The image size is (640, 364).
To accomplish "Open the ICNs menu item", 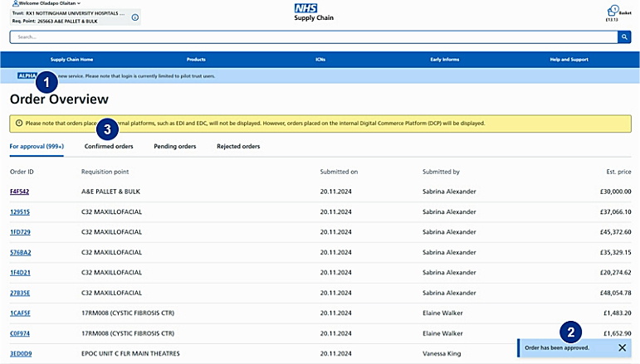I will [320, 60].
